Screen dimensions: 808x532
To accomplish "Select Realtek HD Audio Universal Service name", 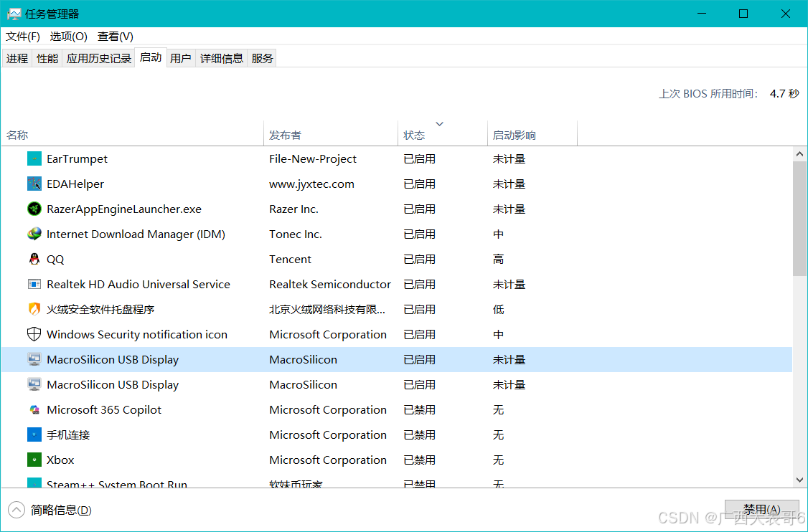I will click(x=138, y=284).
